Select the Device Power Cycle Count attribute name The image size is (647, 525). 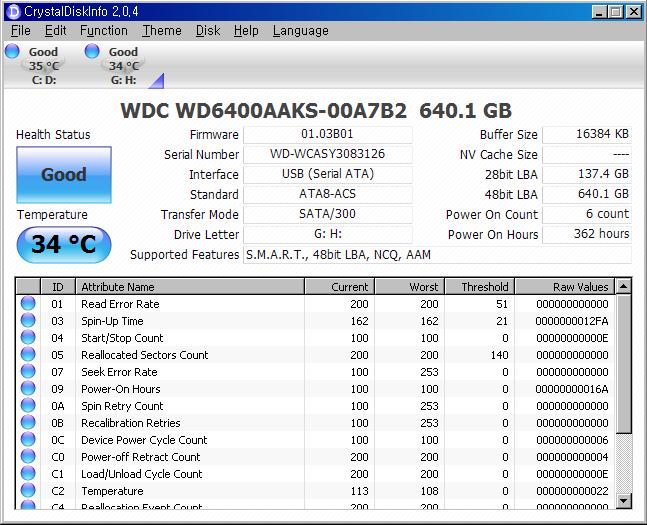click(144, 440)
